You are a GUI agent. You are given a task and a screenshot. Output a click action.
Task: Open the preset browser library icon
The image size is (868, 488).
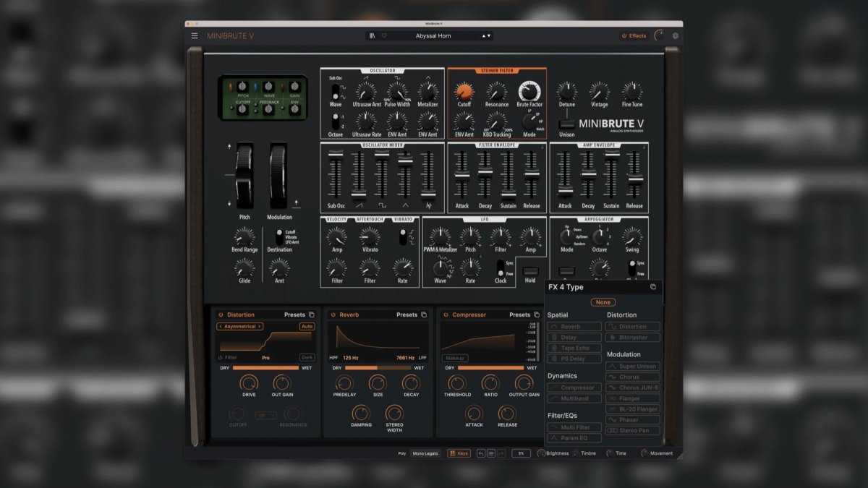[372, 35]
